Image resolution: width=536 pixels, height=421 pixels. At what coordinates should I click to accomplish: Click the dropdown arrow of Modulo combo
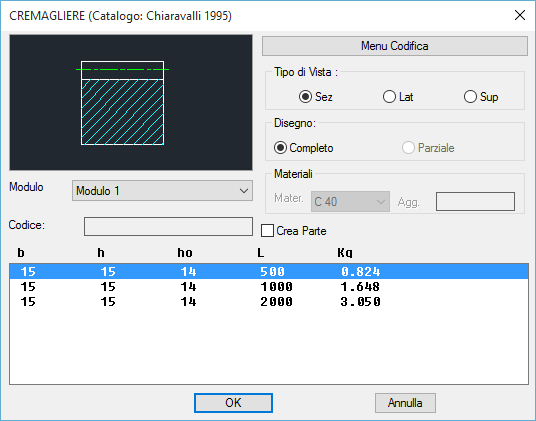[x=244, y=191]
